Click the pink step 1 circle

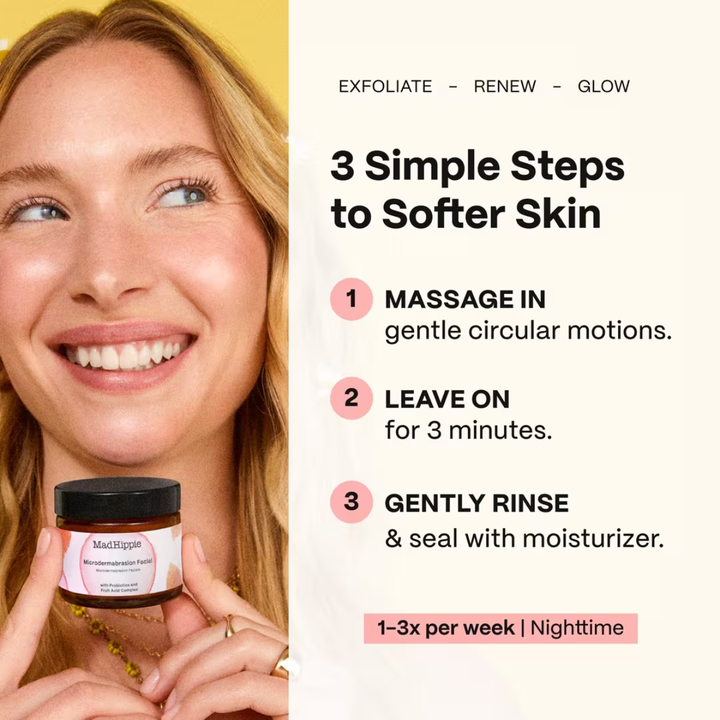351,299
